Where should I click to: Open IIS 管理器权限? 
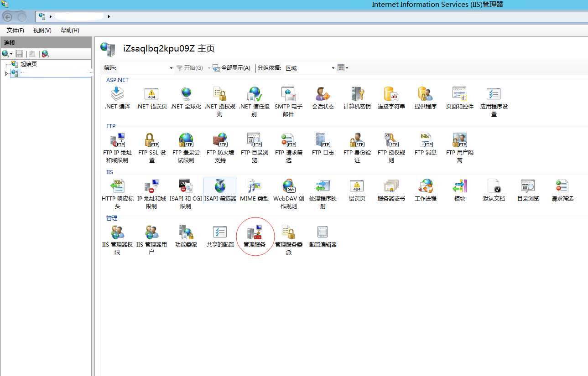point(117,240)
